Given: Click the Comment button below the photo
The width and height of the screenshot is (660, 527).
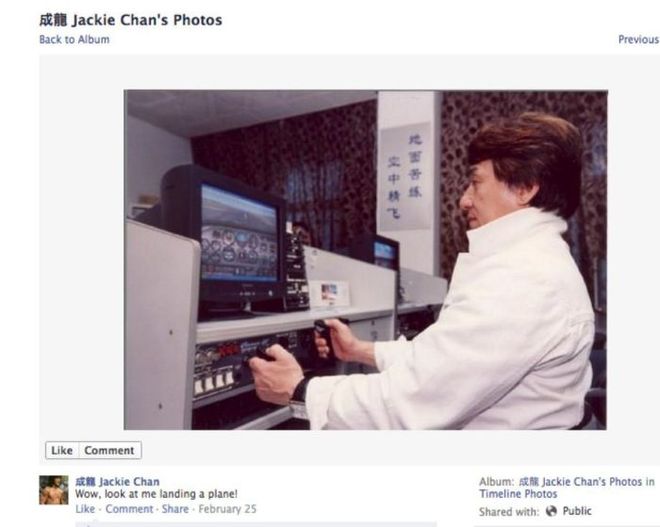Looking at the screenshot, I should [x=109, y=450].
